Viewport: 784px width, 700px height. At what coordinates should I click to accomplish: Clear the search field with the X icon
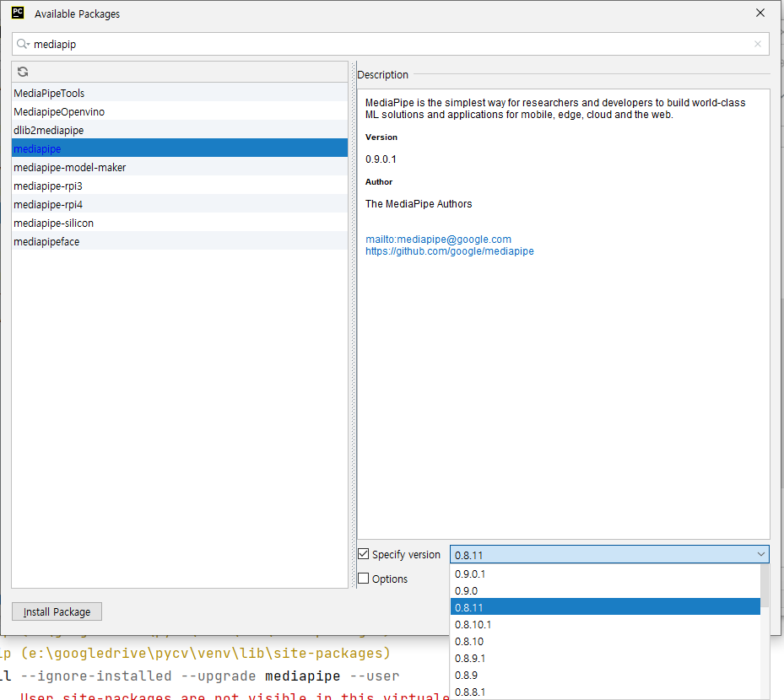pyautogui.click(x=758, y=44)
